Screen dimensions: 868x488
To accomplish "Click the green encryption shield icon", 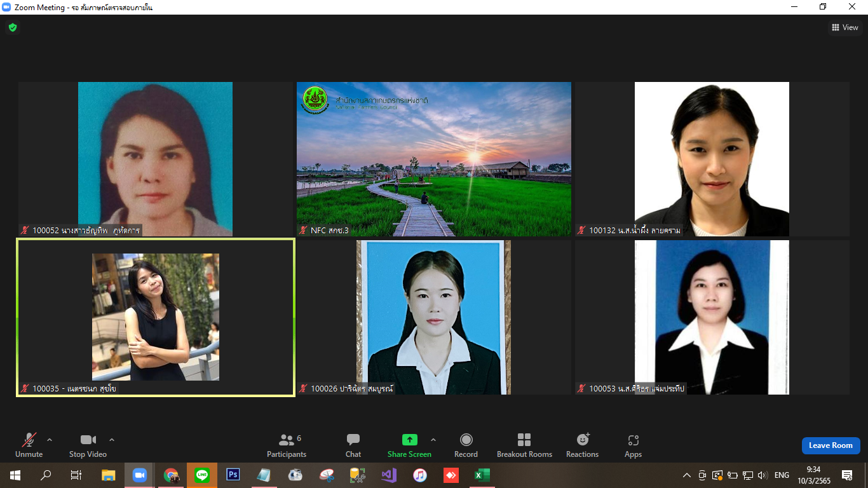I will pos(12,27).
